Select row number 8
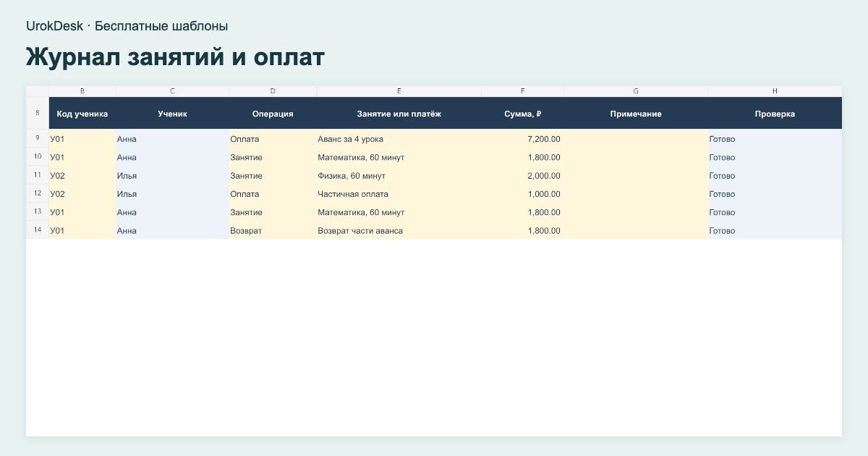The height and width of the screenshot is (456, 868). [x=38, y=113]
